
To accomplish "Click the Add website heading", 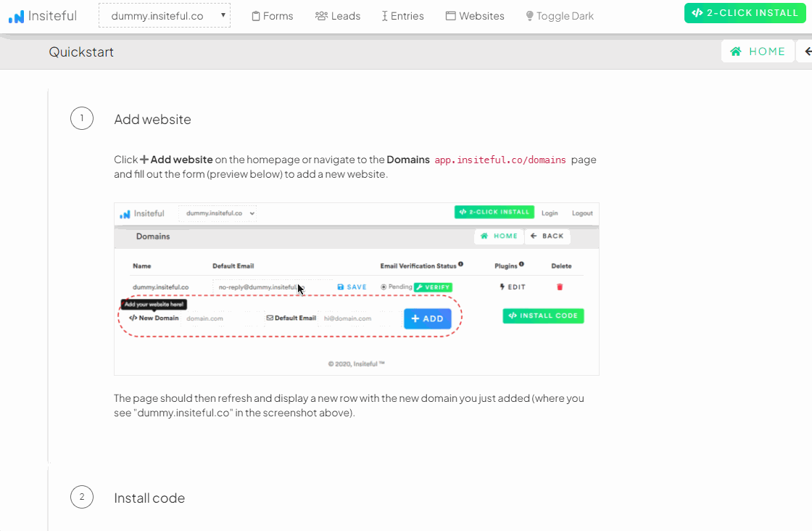I will 152,120.
